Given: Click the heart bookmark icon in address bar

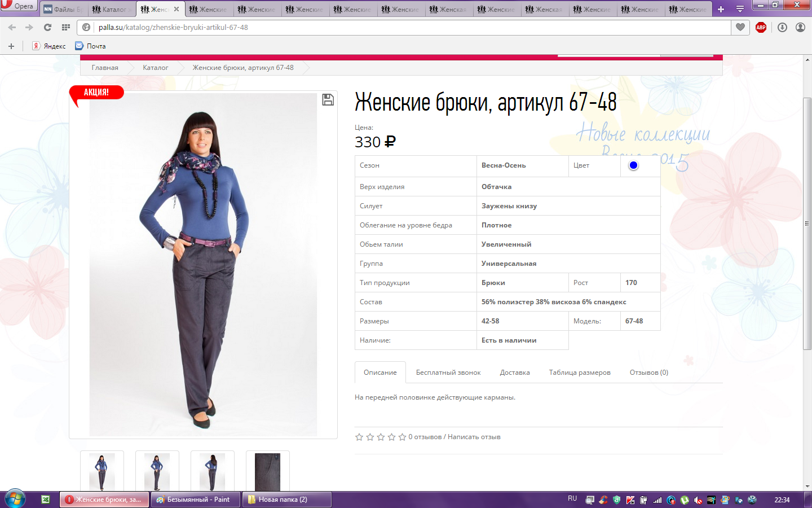Looking at the screenshot, I should 740,27.
